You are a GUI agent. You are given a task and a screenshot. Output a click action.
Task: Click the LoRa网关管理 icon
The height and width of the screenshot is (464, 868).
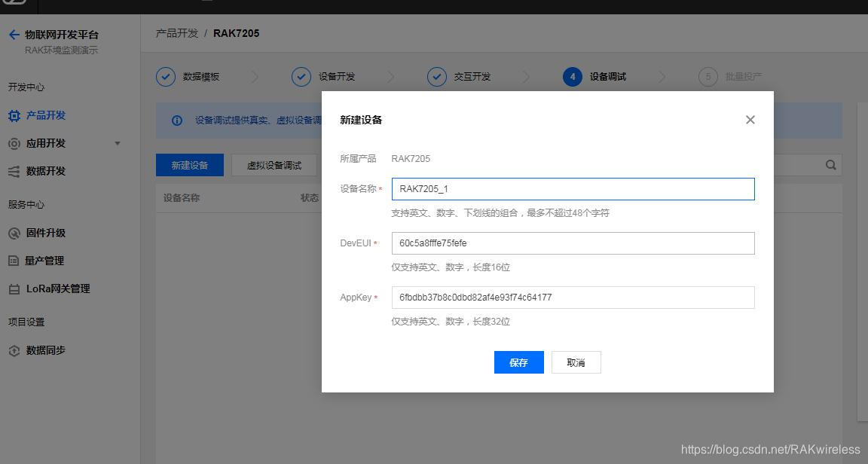[x=14, y=289]
